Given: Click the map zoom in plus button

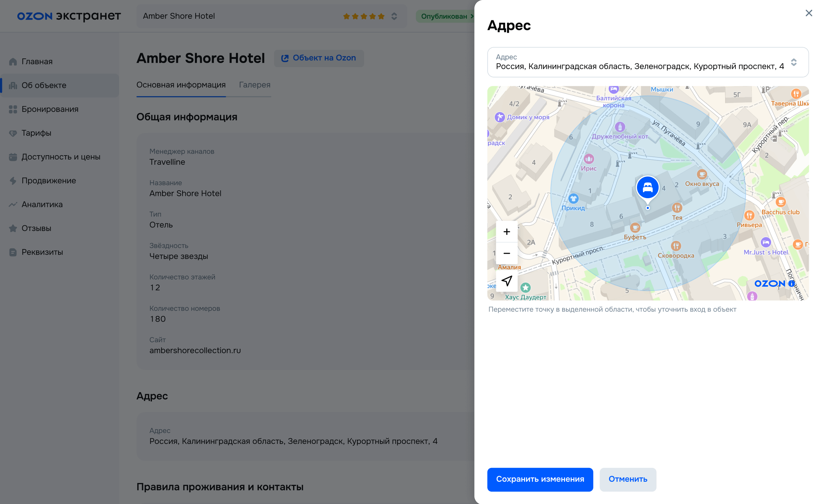Looking at the screenshot, I should [506, 231].
